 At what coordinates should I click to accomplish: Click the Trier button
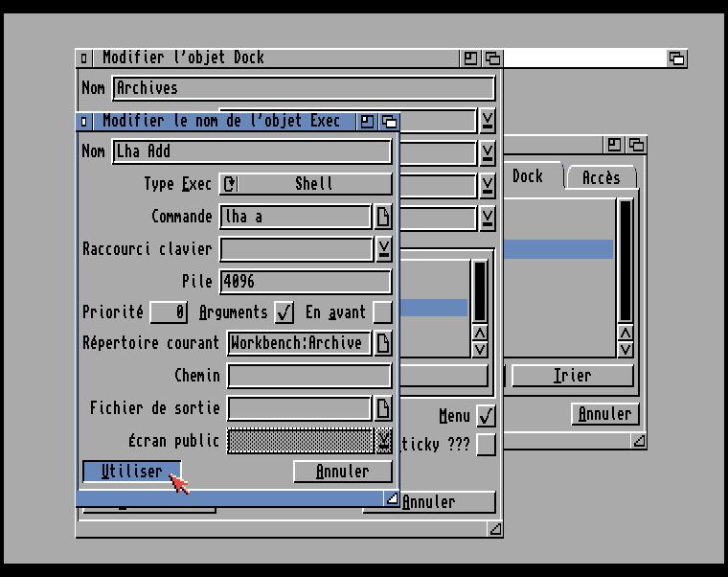click(572, 376)
